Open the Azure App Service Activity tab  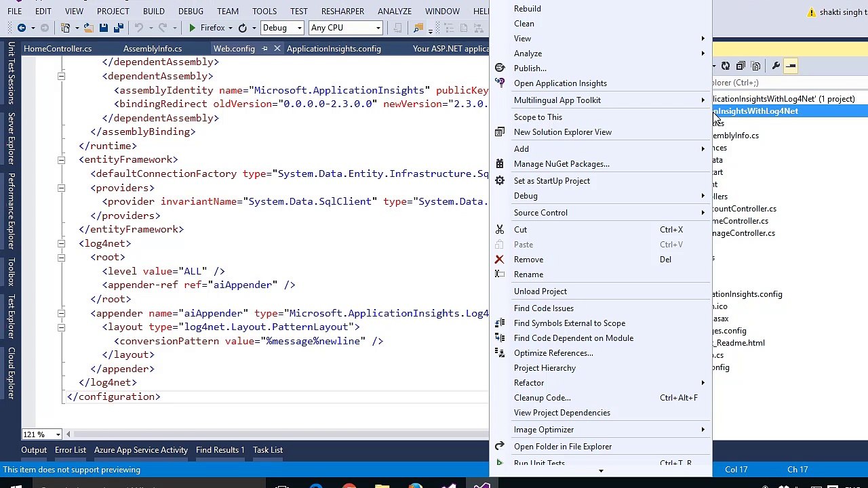point(141,450)
